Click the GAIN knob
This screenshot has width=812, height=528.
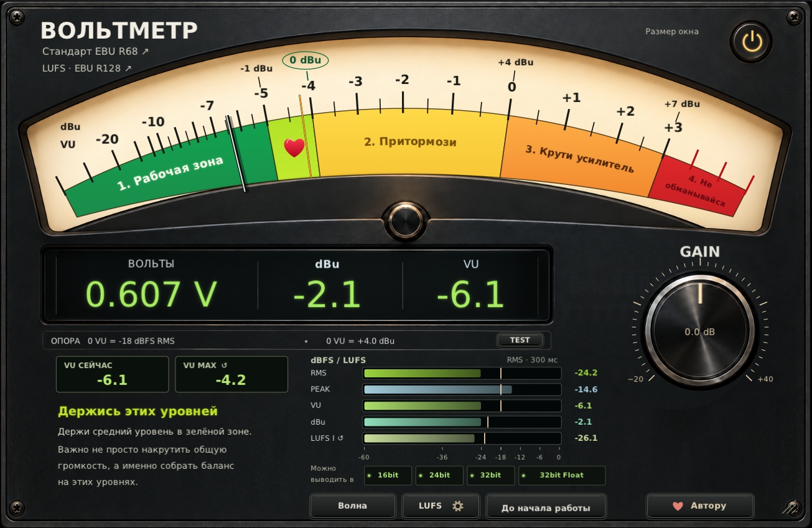[700, 331]
